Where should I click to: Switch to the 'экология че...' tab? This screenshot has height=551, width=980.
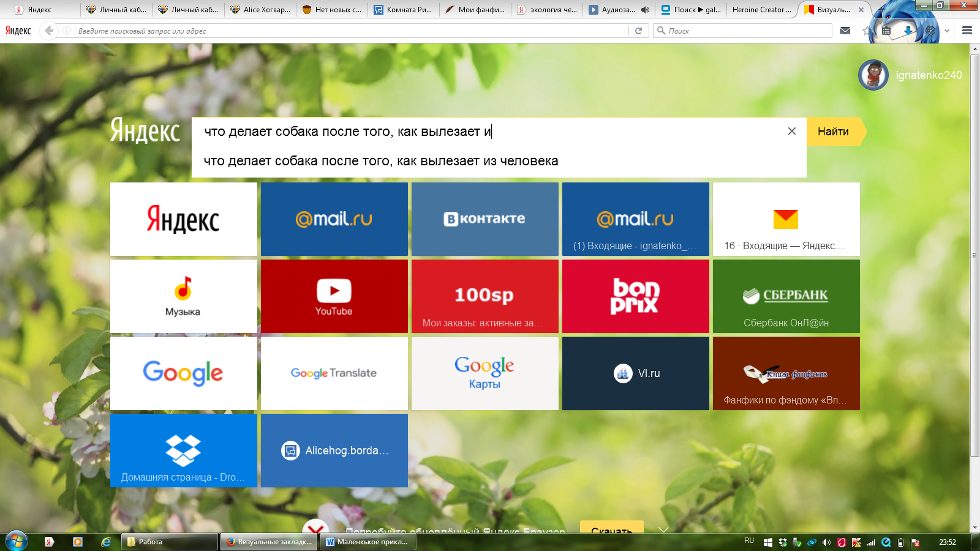[x=547, y=10]
